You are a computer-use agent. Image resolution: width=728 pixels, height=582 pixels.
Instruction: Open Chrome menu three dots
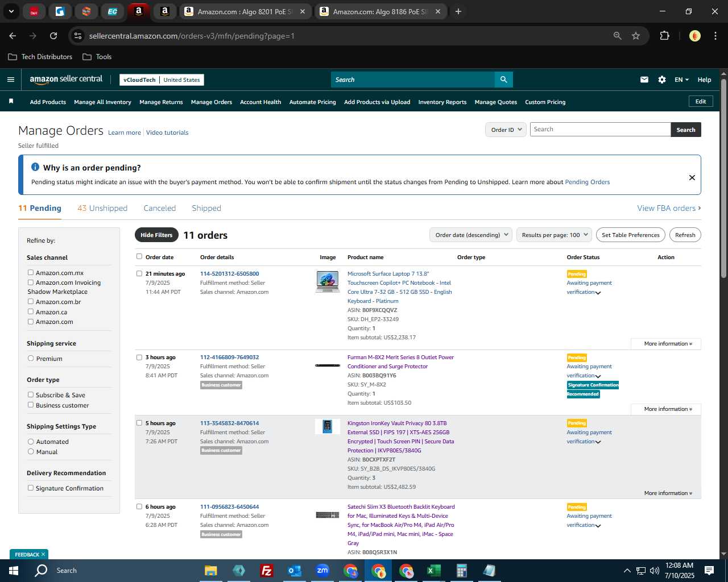[x=714, y=36]
